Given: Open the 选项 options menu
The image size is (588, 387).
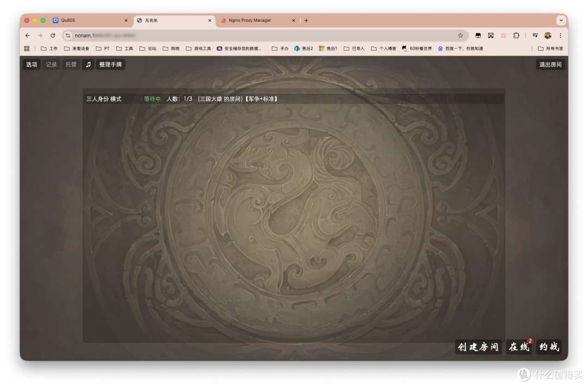Looking at the screenshot, I should coord(32,64).
